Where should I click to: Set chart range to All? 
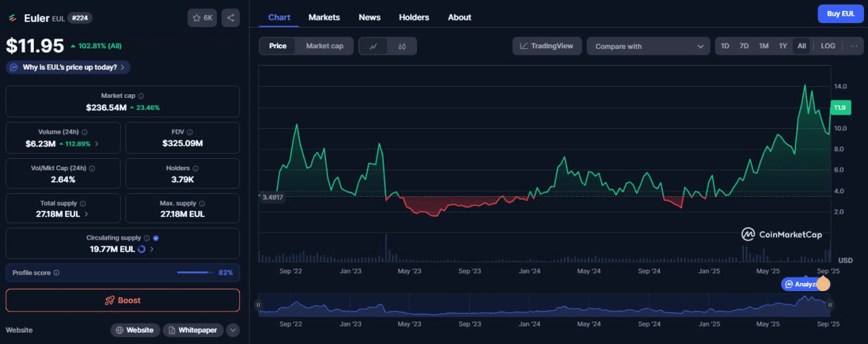(802, 46)
